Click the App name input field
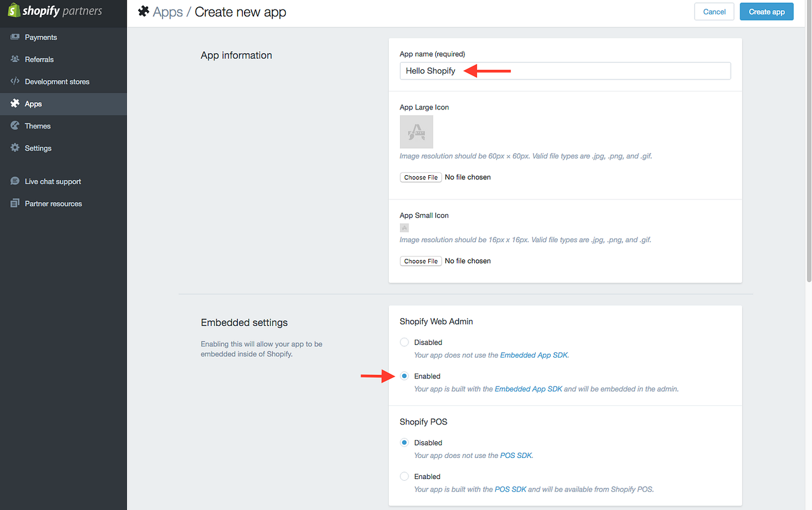This screenshot has width=812, height=510. coord(565,71)
